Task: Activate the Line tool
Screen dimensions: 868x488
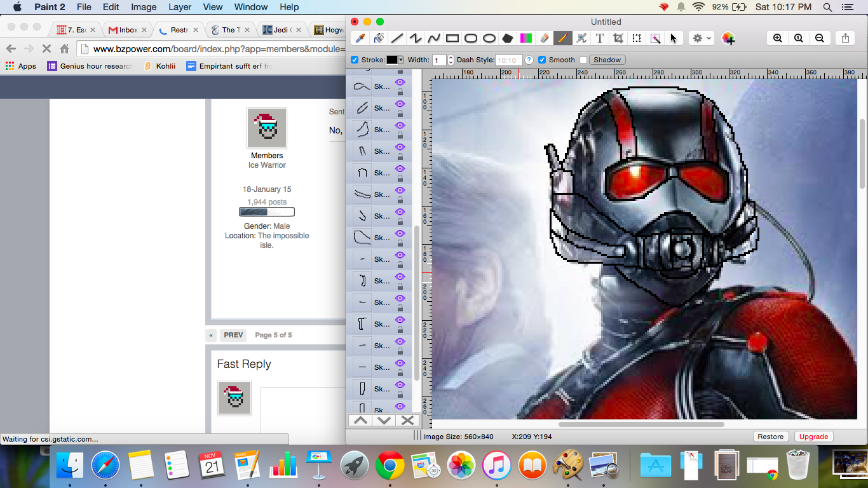Action: point(397,38)
